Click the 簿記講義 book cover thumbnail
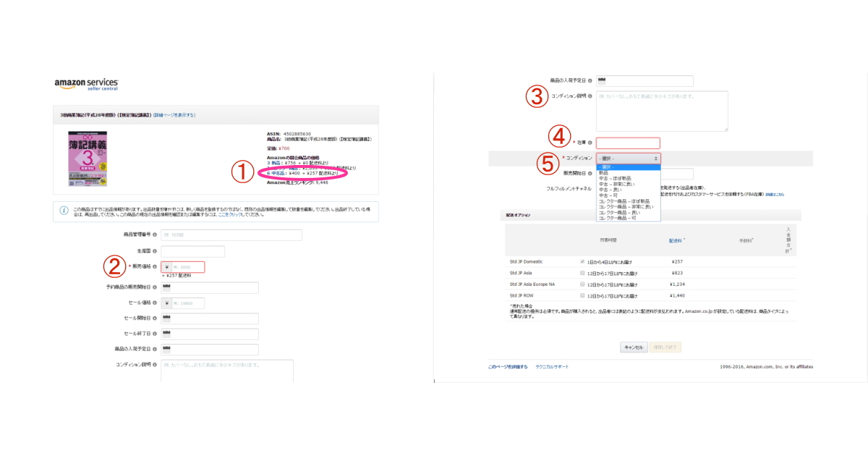The width and height of the screenshot is (868, 456). 88,159
